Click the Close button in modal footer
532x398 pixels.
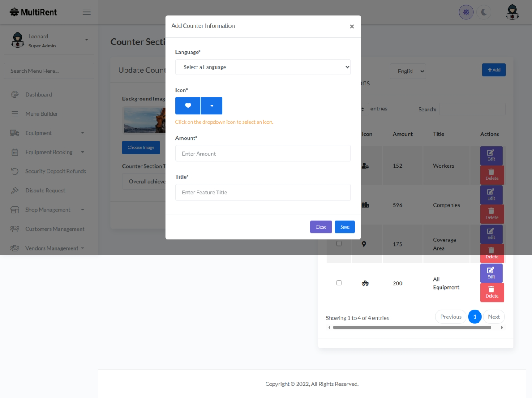pyautogui.click(x=321, y=227)
